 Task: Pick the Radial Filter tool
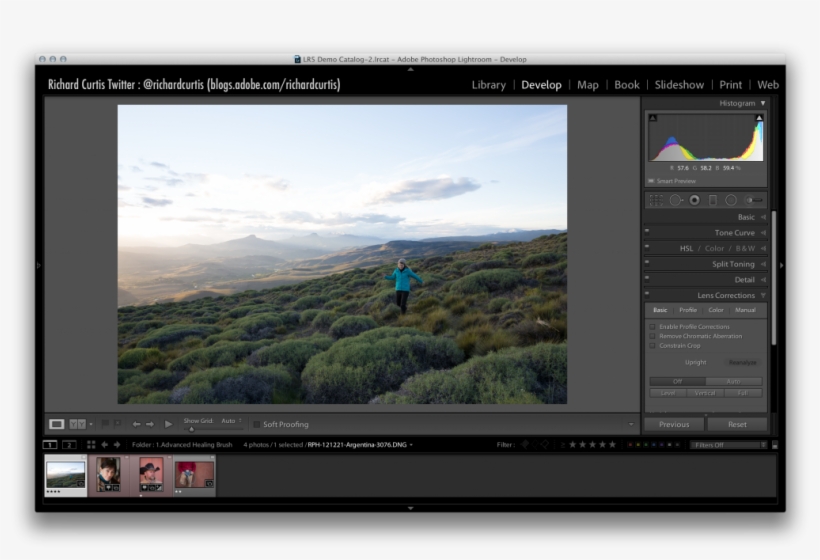[731, 200]
